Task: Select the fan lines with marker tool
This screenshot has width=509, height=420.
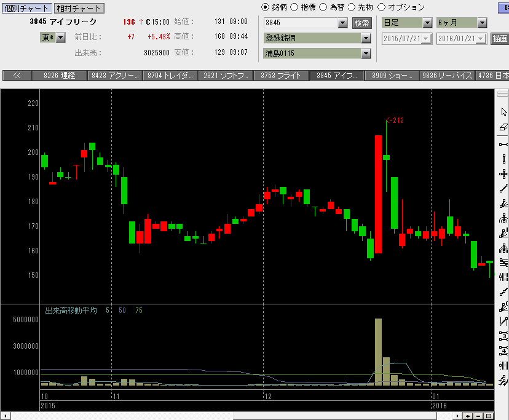Action: pos(503,233)
